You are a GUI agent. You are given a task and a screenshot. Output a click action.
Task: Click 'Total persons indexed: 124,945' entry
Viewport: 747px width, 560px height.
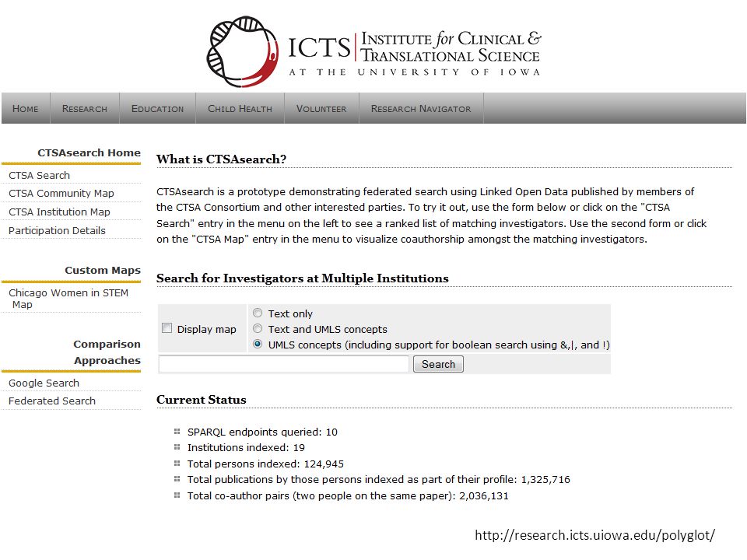coord(265,464)
